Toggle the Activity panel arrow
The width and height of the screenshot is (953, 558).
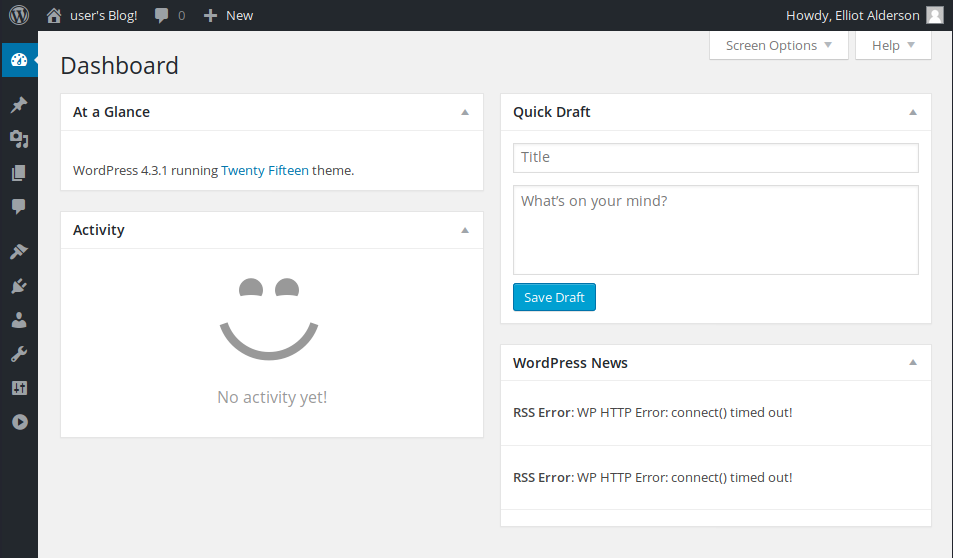click(465, 230)
